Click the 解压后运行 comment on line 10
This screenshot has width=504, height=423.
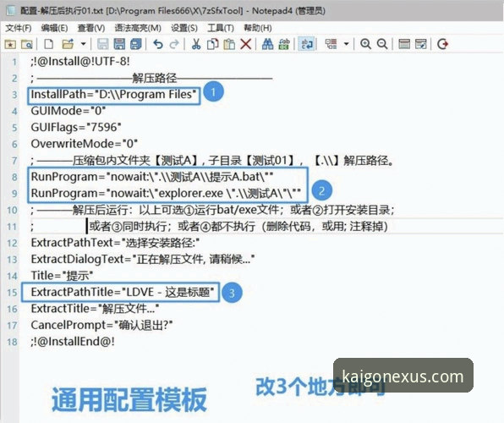pos(212,210)
